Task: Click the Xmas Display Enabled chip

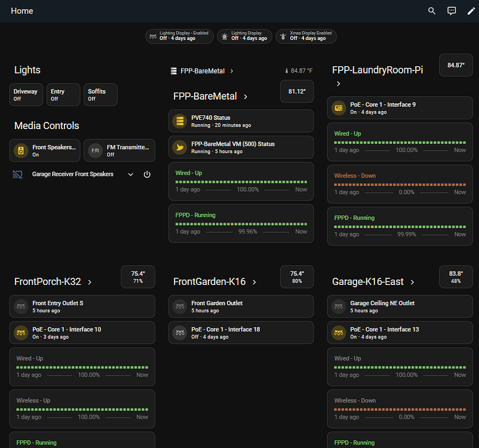Action: [306, 36]
